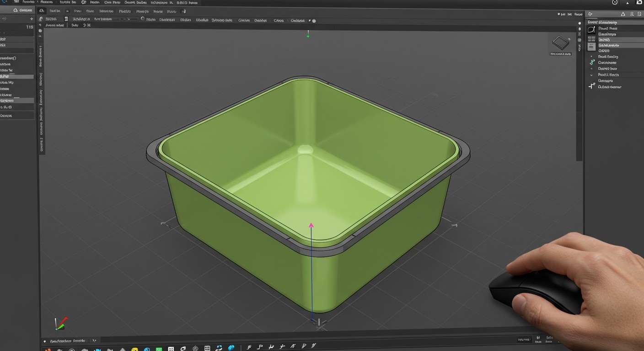Click the plus icon in left panel header
Screen dimensions: 644x351
pos(32,19)
